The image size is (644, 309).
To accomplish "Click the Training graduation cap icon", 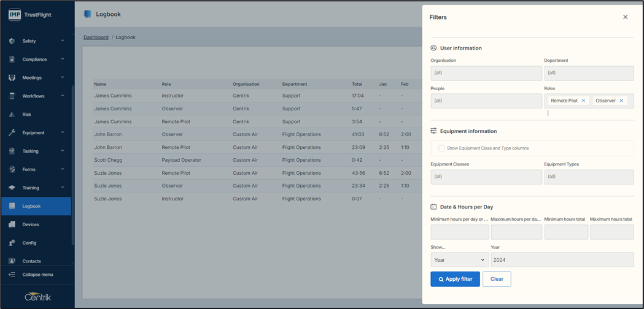I will [x=12, y=188].
